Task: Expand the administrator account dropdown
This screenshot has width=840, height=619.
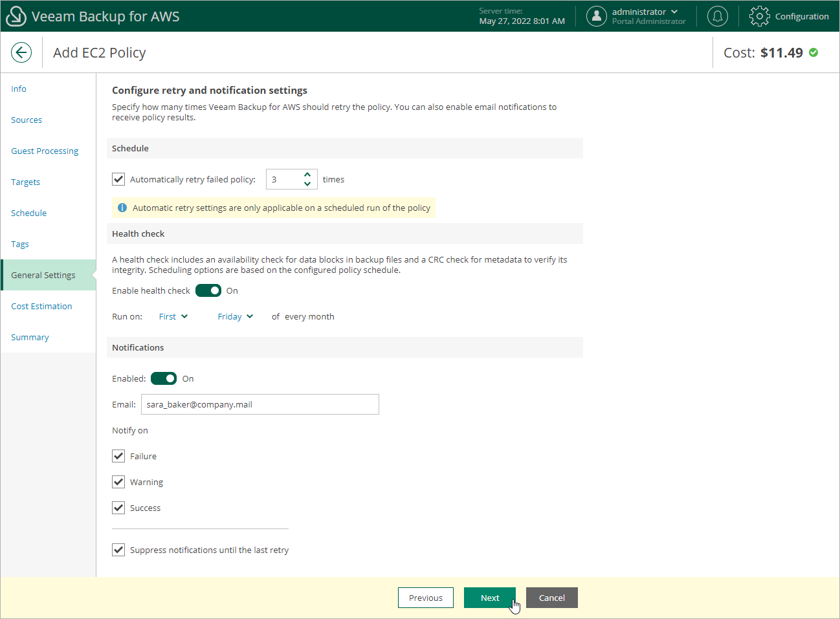Action: [x=676, y=11]
